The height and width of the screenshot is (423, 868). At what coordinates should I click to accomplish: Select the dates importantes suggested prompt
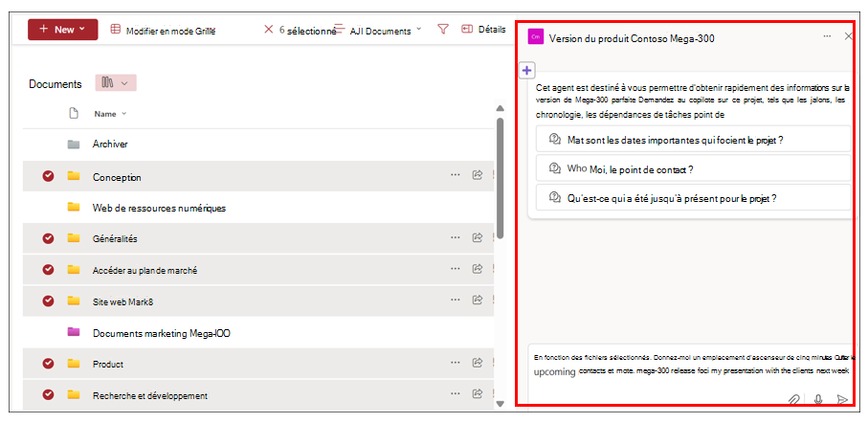pyautogui.click(x=693, y=139)
